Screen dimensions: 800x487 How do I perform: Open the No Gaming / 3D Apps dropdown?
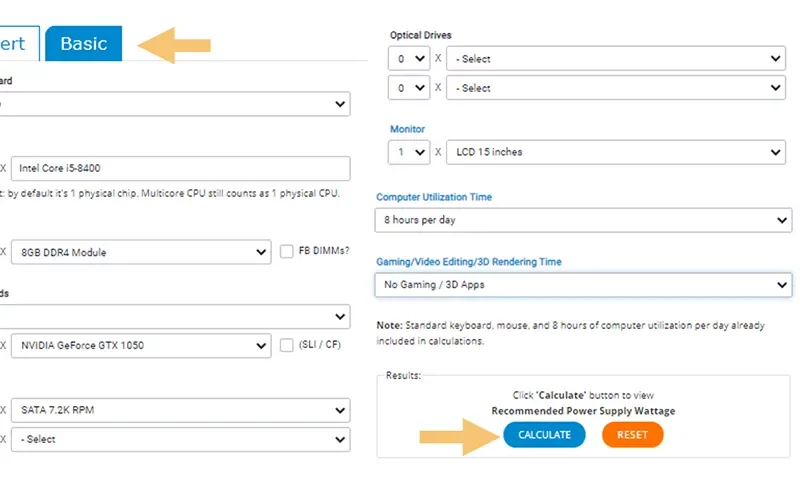(583, 285)
